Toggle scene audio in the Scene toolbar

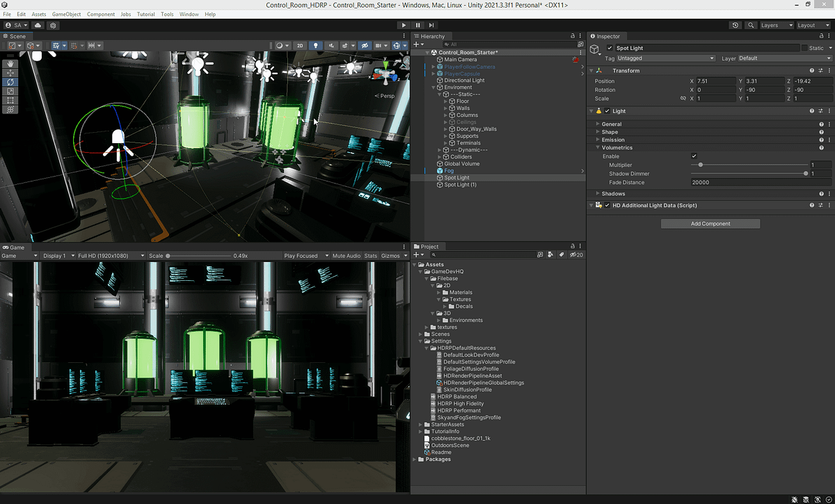332,46
